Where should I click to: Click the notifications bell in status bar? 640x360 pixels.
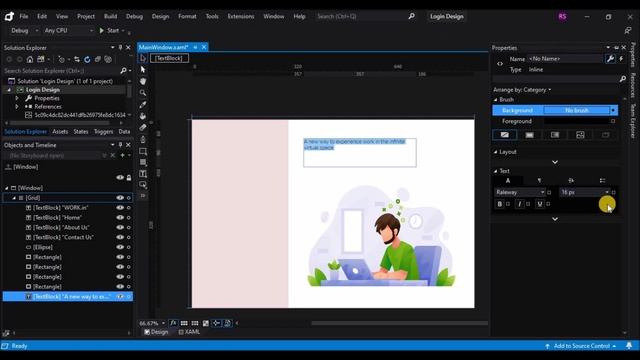[629, 346]
